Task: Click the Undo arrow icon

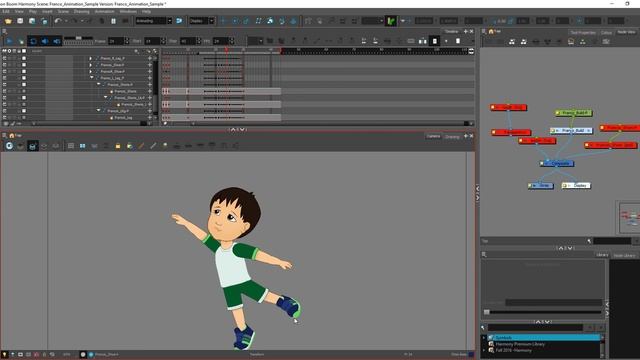Action: click(58, 21)
